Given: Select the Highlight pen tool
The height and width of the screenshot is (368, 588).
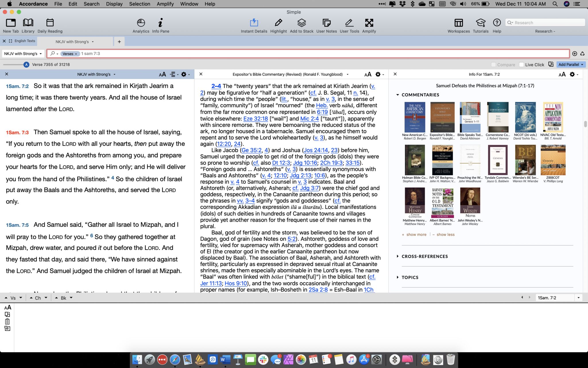Looking at the screenshot, I should pos(278,23).
